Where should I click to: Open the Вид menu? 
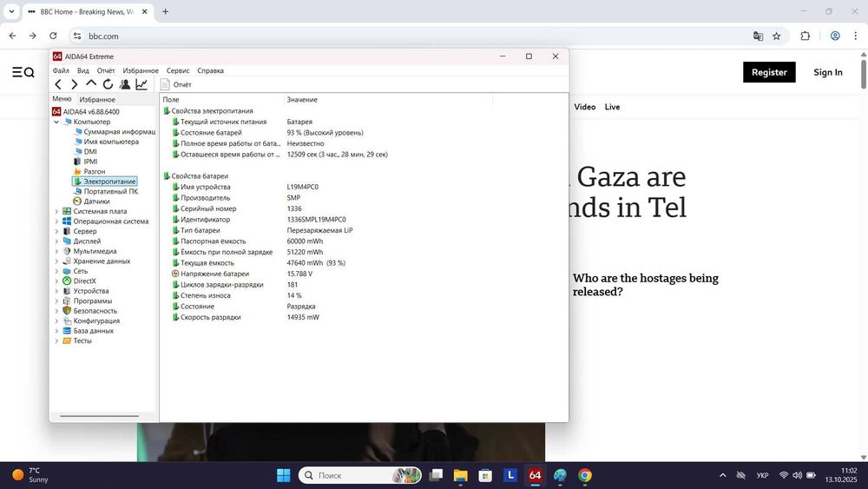click(83, 70)
